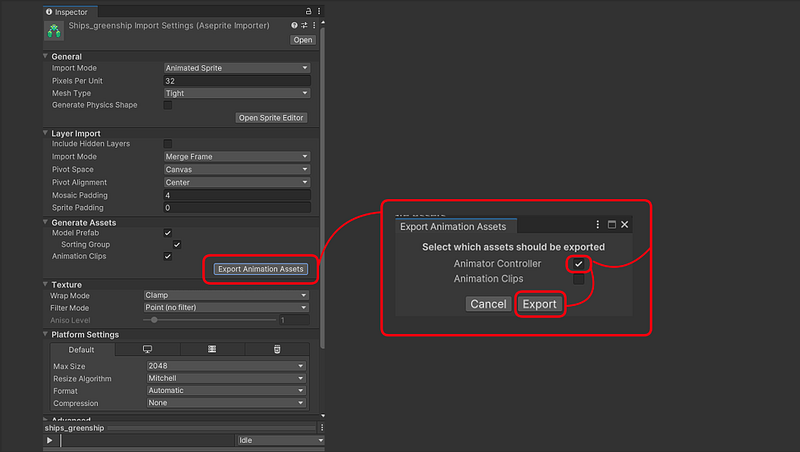
Task: Click the Ships_greenship asset thumbnail icon
Action: [x=54, y=31]
